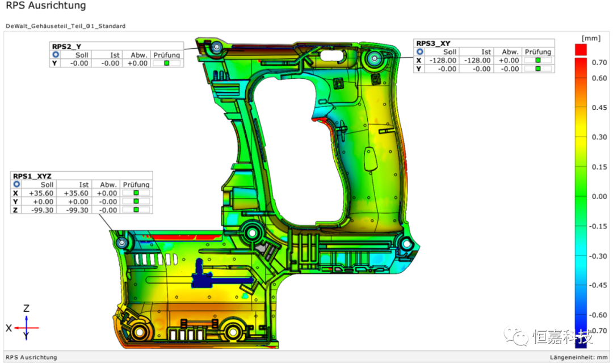Click the circle icon in the RPS3_XY table
This screenshot has width=613, height=364.
coord(420,52)
